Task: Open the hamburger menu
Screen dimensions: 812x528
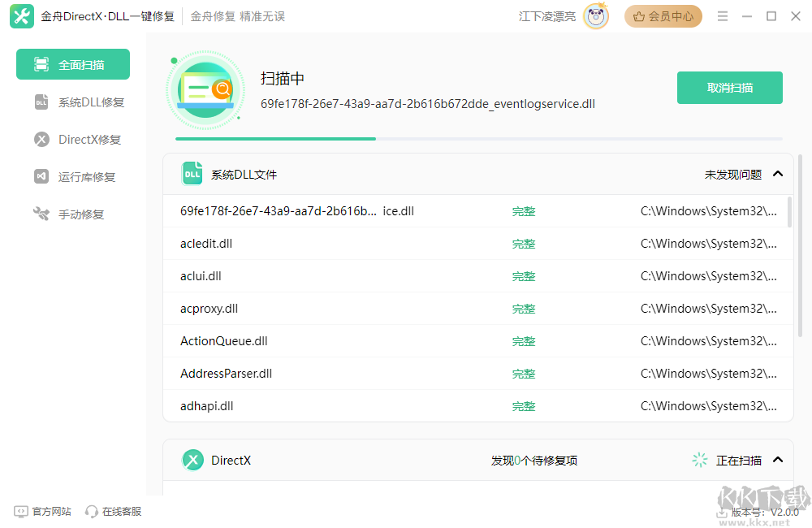Action: [722, 15]
